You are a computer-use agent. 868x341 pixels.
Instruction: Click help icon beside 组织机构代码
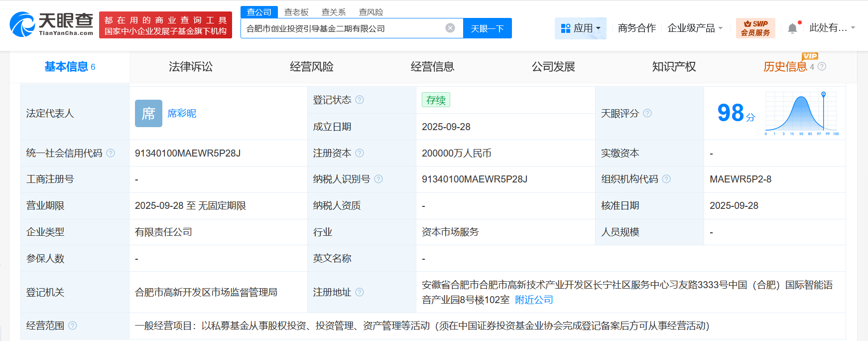click(x=666, y=179)
